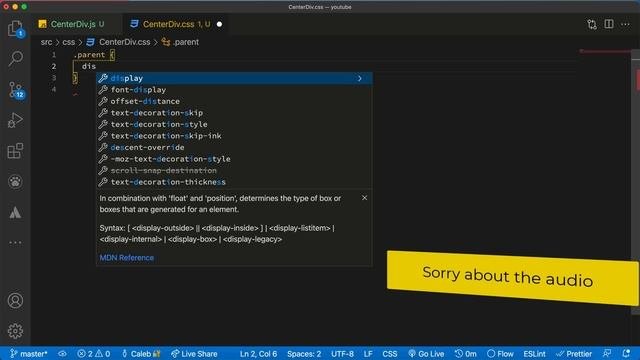Click the triangle logo icon in activity bar
Image resolution: width=640 pixels, height=360 pixels.
[15, 212]
